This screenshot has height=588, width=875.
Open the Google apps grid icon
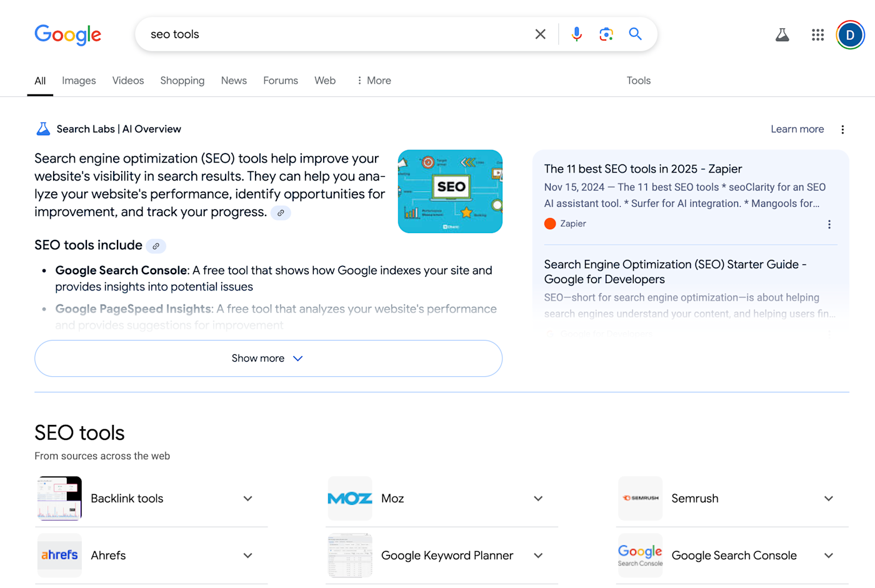point(817,35)
